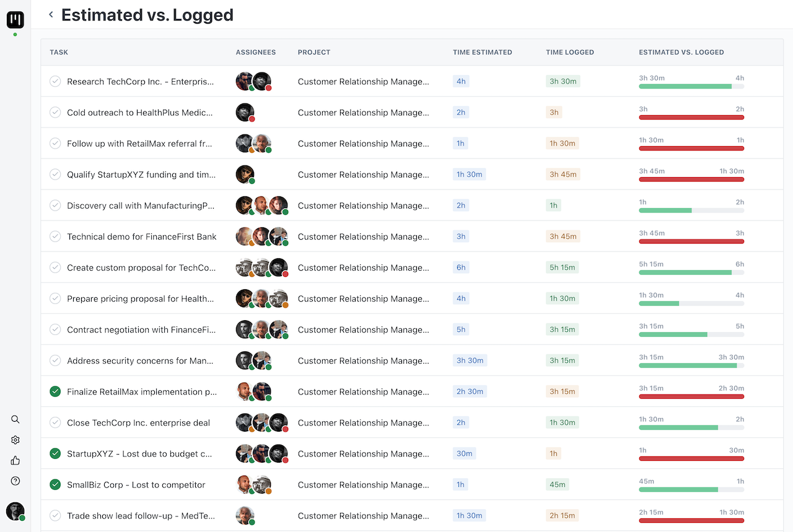Sort by the Time Logged column header

click(x=569, y=52)
